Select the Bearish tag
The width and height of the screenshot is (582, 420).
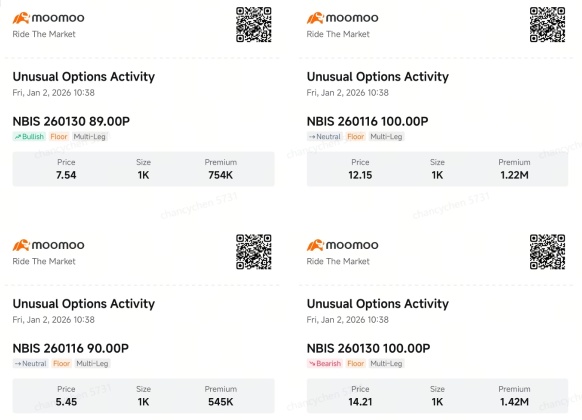(x=325, y=364)
